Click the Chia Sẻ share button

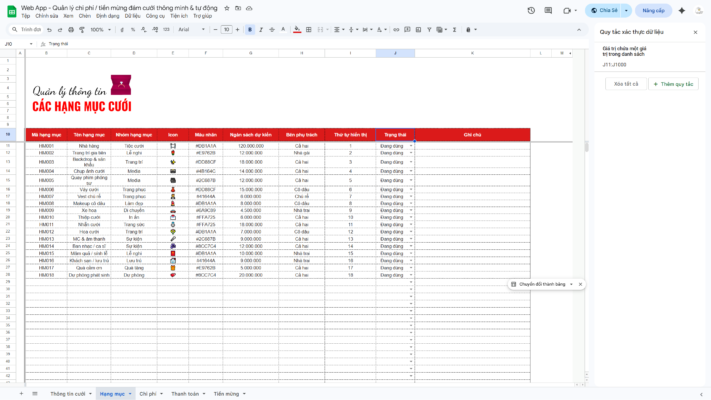[604, 10]
